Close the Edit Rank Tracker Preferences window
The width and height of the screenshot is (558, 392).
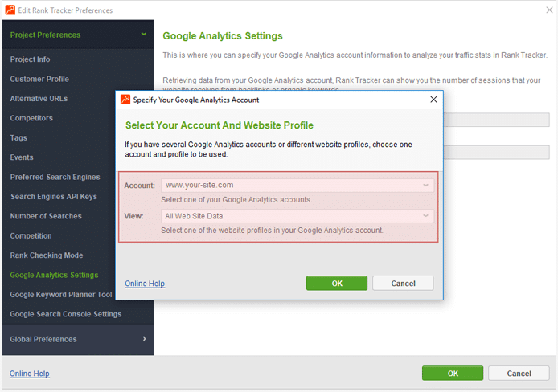(x=549, y=10)
